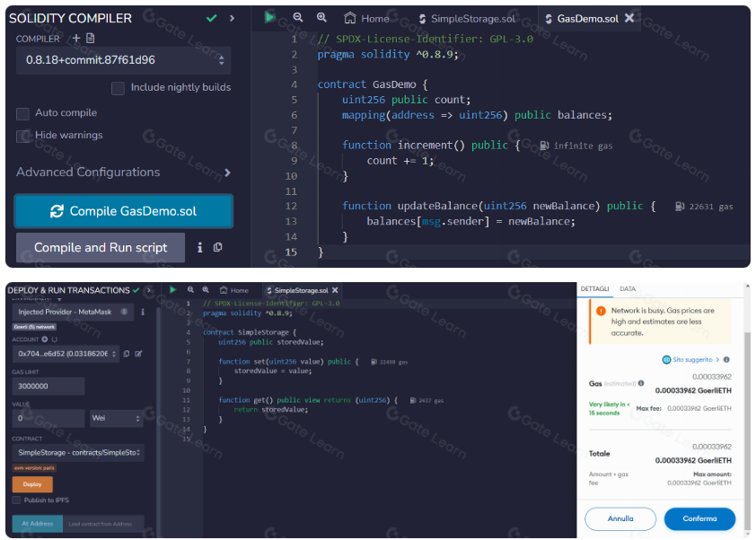Switch to SimpleStorage.sol tab in top editor
This screenshot has height=540, width=756.
click(465, 18)
